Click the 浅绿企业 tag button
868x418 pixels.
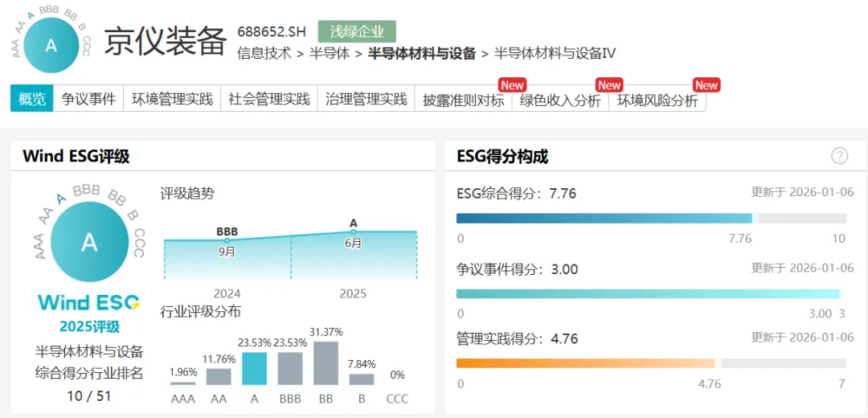pyautogui.click(x=357, y=31)
